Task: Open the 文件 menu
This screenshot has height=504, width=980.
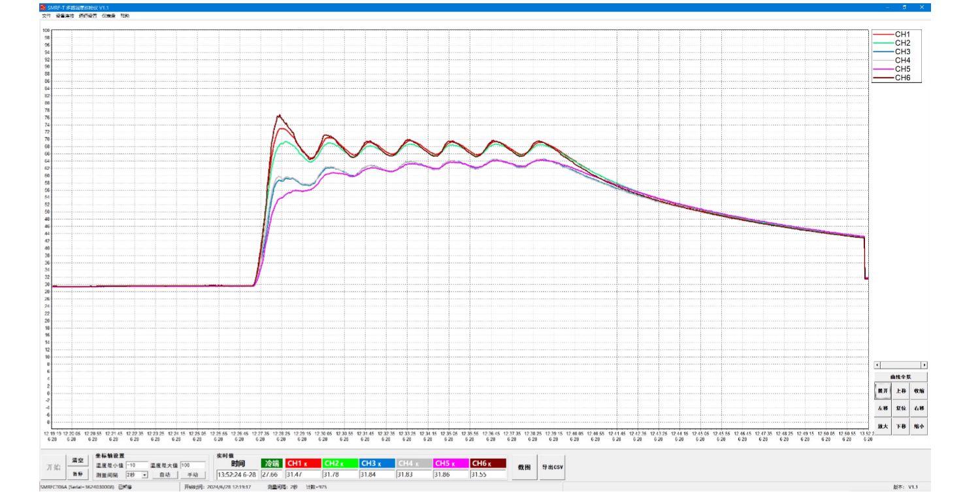Action: pos(46,16)
